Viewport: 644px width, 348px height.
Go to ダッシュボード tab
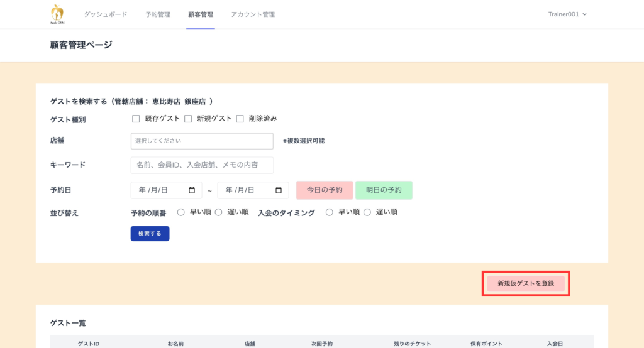pyautogui.click(x=106, y=14)
